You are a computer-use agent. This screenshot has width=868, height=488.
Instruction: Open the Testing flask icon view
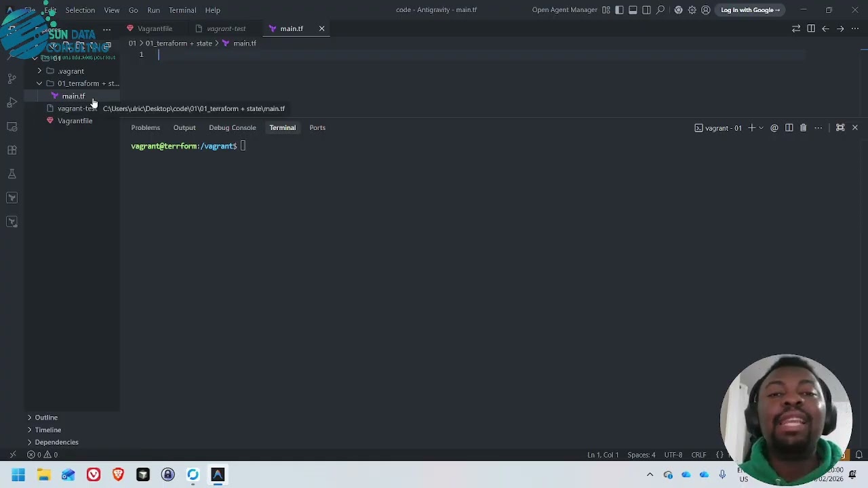point(12,174)
